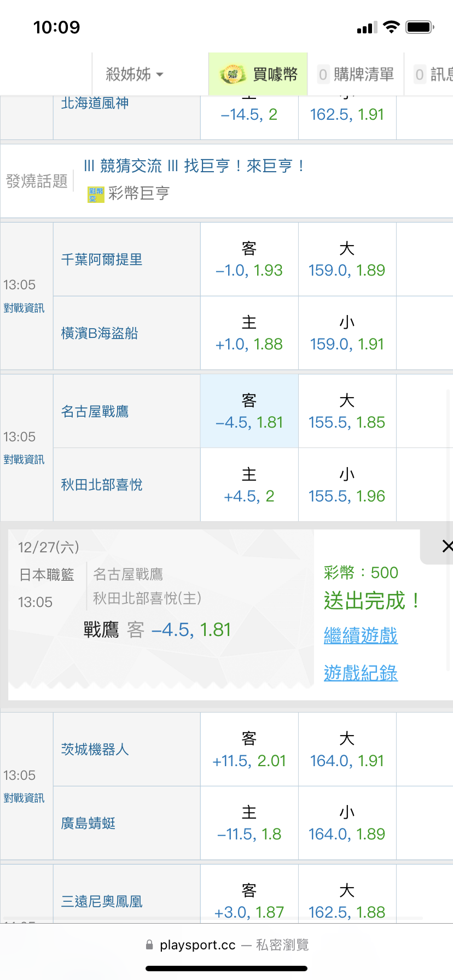Open the 競猜交流 找巨亨 hot topic link
Viewport: 453px width, 980px height.
point(194,166)
